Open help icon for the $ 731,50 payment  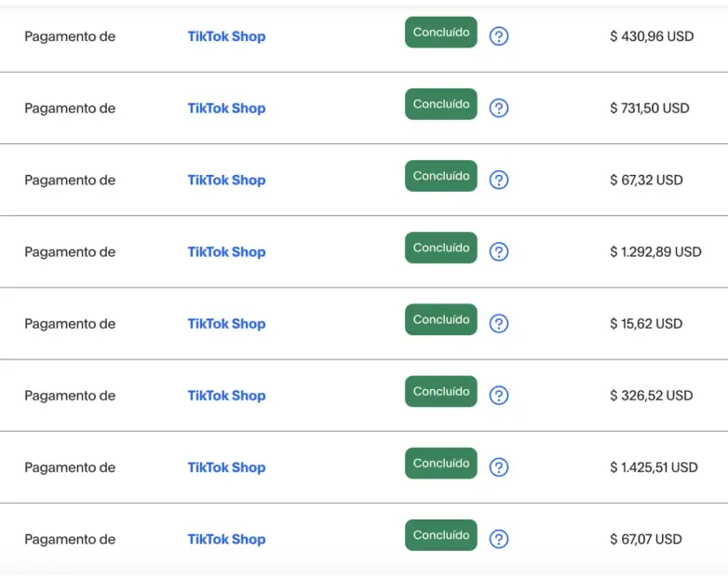[x=499, y=108]
